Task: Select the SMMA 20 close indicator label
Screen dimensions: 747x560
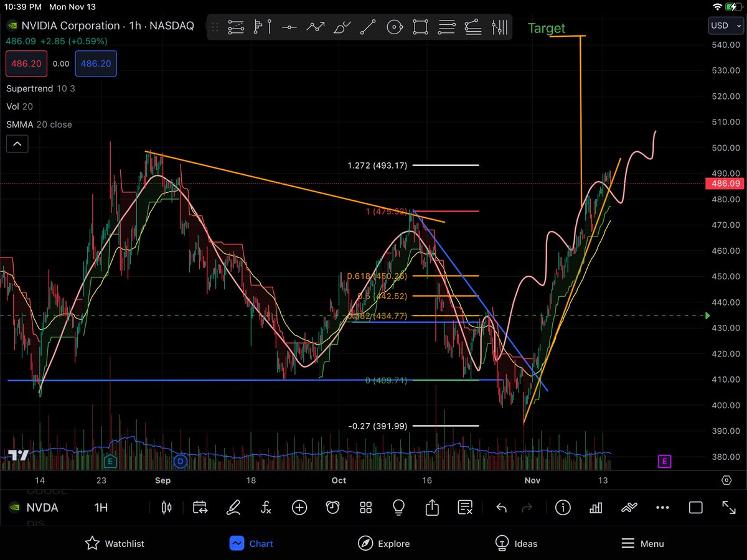Action: coord(39,124)
